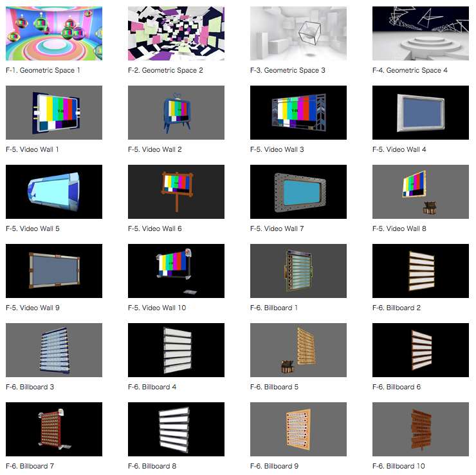Click the 'F-6. Billboard 6' caption
476x475 pixels.
[396, 387]
